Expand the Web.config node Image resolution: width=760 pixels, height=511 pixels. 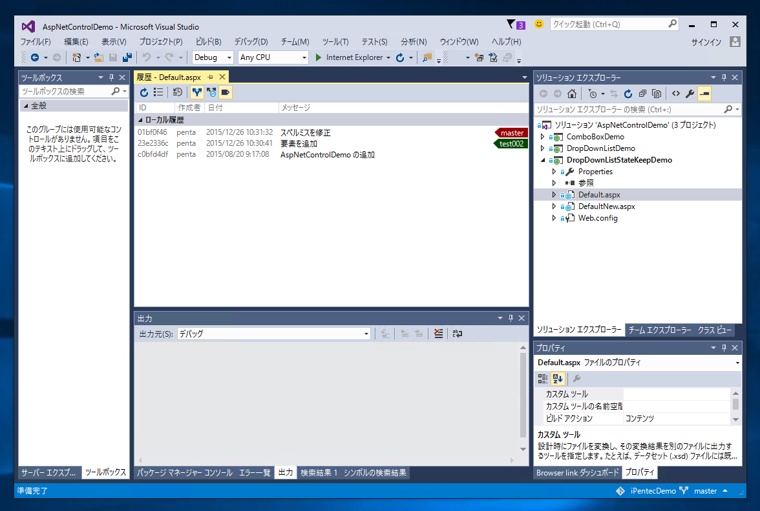(554, 218)
